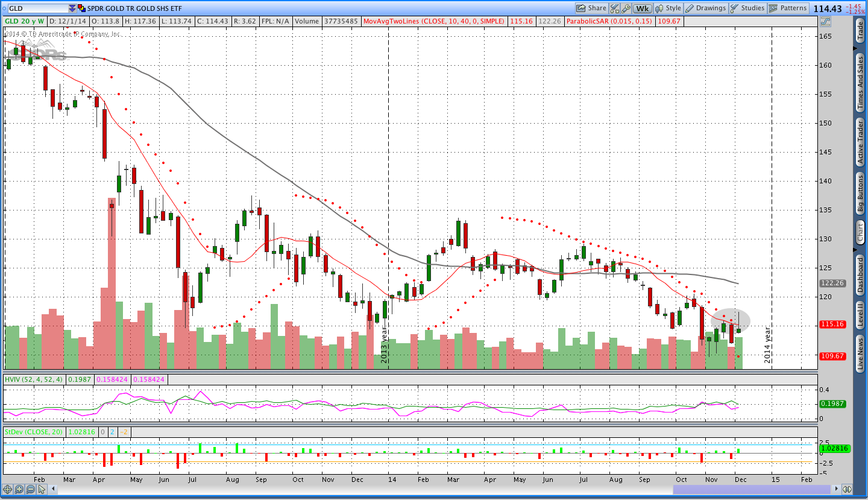
Task: Click the Volume value 37735485
Action: [x=341, y=21]
